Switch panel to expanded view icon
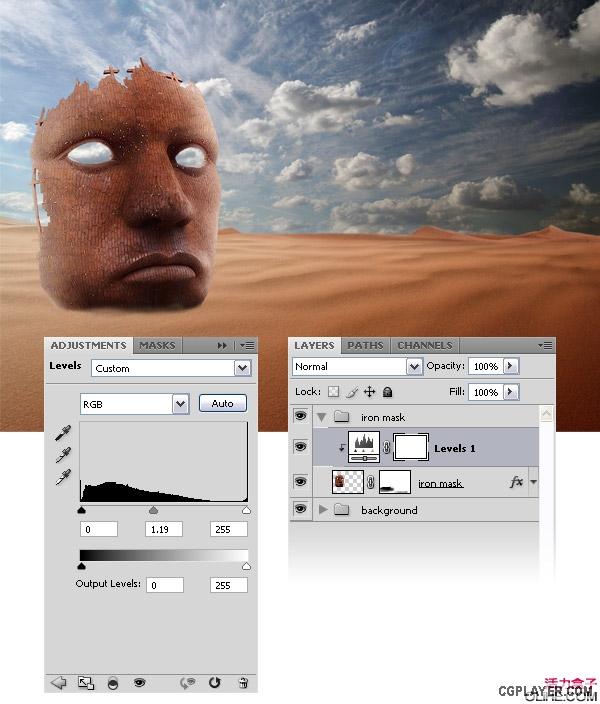The height and width of the screenshot is (704, 600). (x=86, y=683)
